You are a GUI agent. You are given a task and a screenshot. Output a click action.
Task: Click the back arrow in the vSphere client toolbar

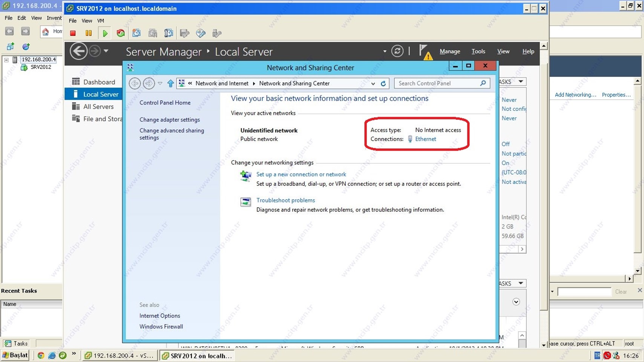(x=9, y=31)
